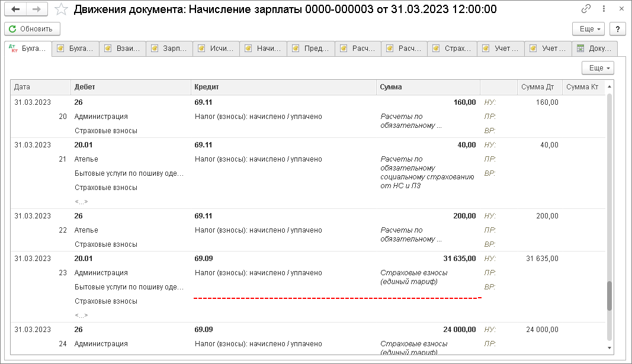This screenshot has height=364, width=632.
Task: Click the refresh icon on the Обновить button
Action: pos(13,28)
